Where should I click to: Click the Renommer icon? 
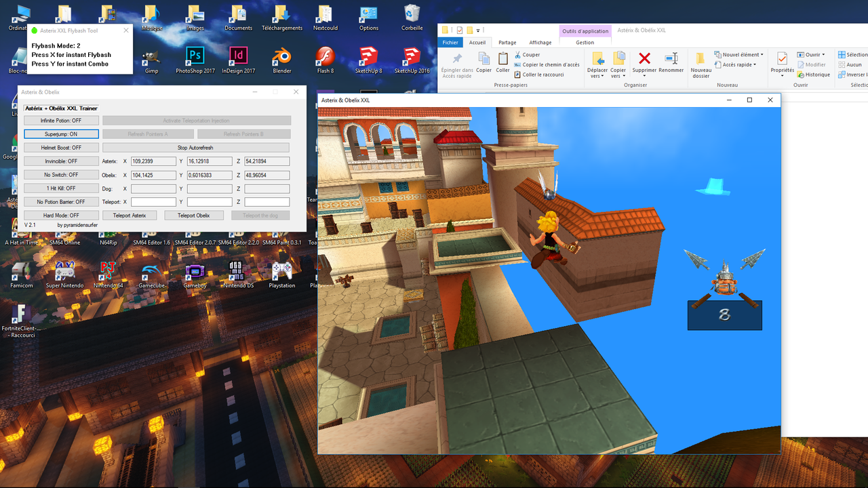pyautogui.click(x=671, y=62)
